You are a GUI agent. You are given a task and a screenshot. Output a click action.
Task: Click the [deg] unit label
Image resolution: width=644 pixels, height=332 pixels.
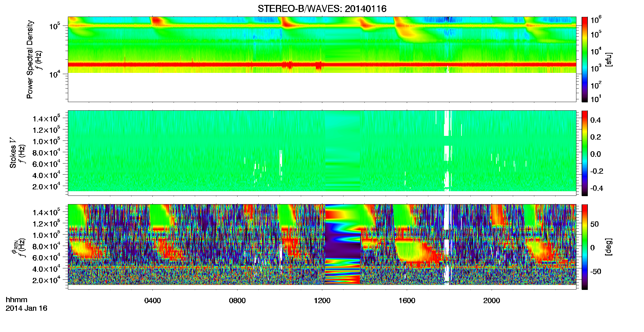point(608,247)
